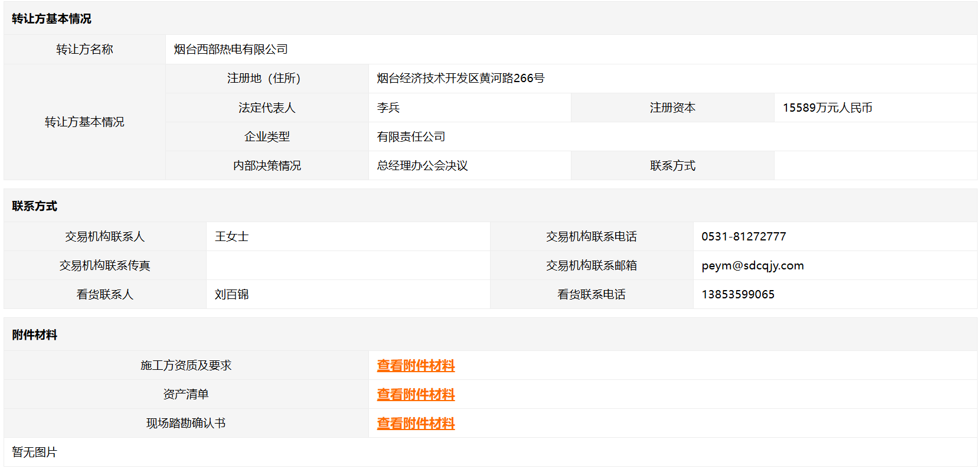Click the phone number 0531-81272777
Screen dimensions: 980x475
pyautogui.click(x=743, y=237)
